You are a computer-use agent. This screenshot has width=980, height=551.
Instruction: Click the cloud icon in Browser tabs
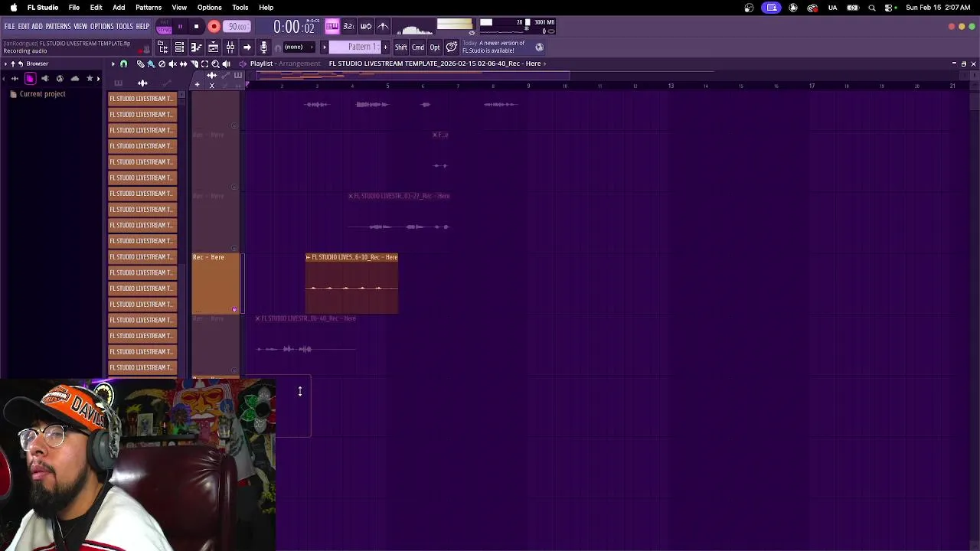tap(74, 78)
